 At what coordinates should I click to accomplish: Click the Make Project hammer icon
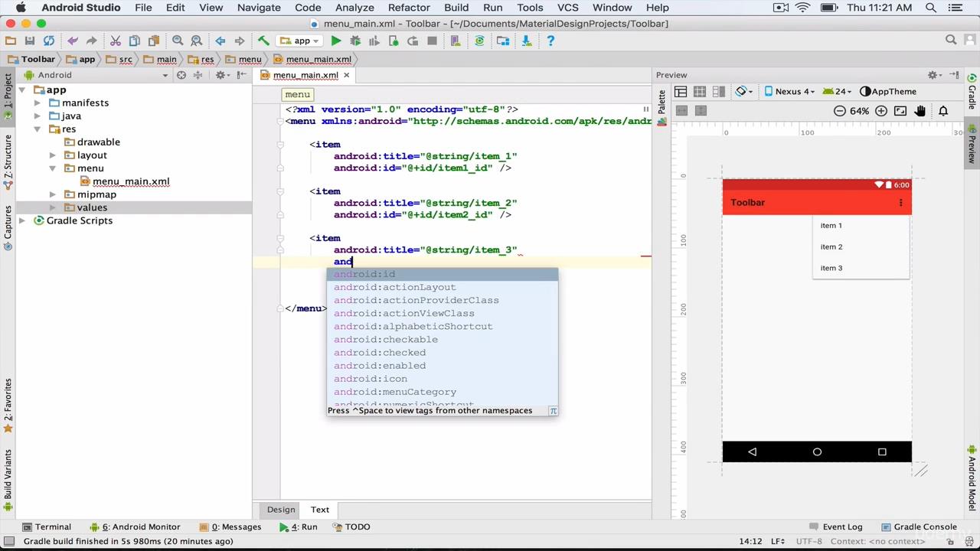click(x=263, y=41)
